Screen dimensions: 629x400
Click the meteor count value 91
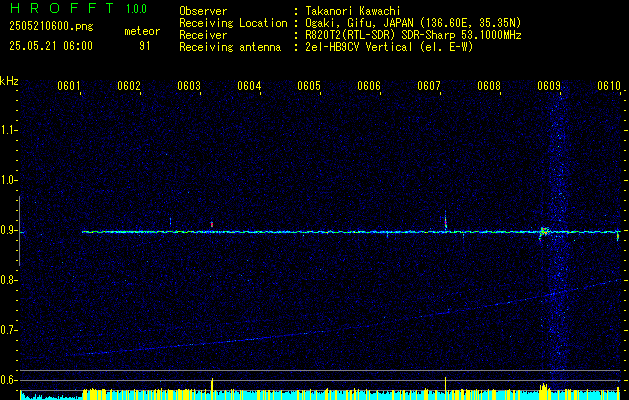pyautogui.click(x=144, y=46)
